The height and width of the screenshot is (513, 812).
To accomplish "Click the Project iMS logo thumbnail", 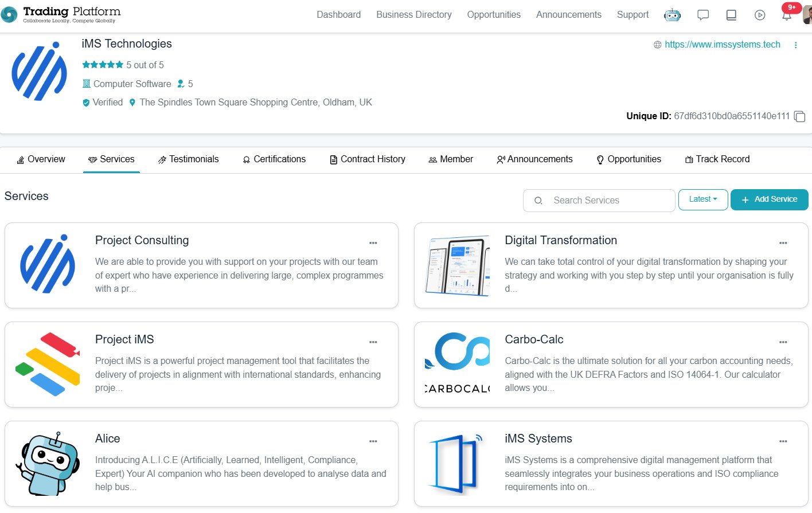I will point(48,365).
